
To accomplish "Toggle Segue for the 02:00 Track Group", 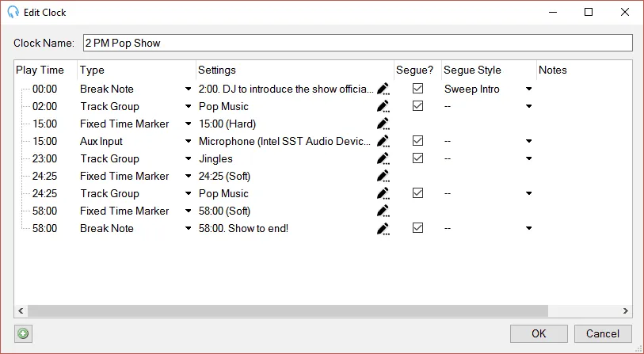I will click(417, 106).
